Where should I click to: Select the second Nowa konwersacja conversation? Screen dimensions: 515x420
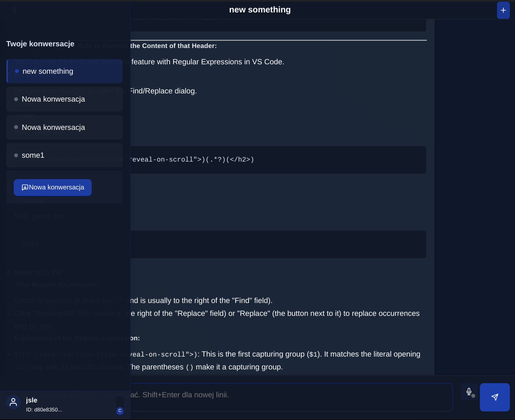click(x=64, y=127)
